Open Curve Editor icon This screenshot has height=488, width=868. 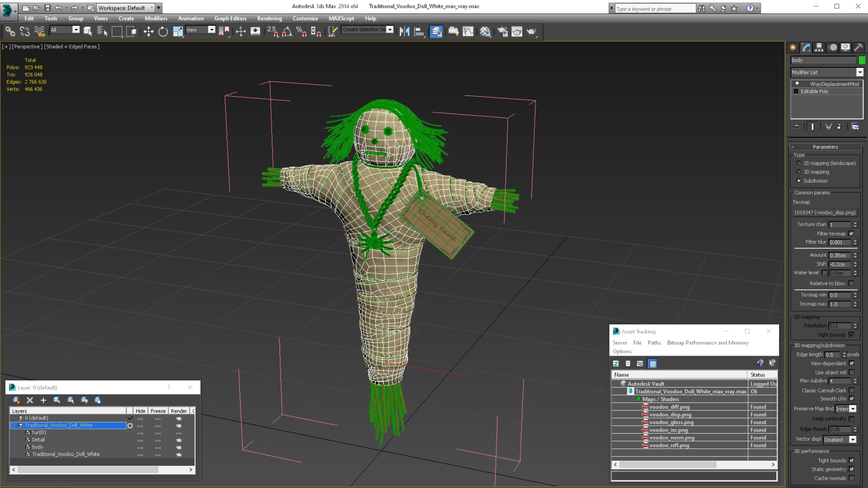point(468,31)
